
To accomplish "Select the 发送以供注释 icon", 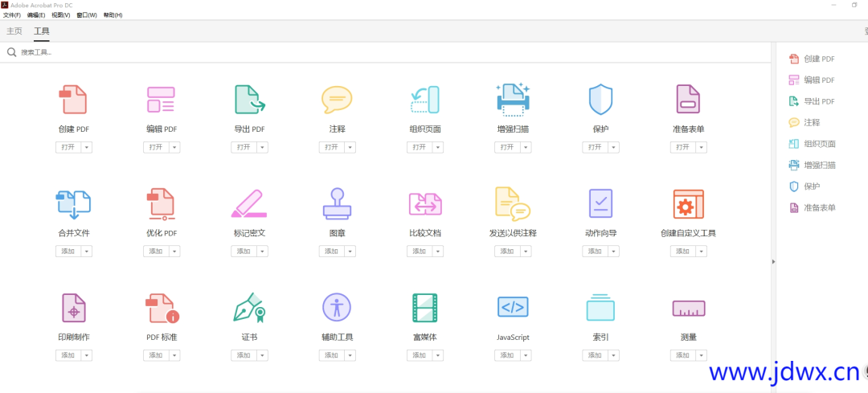I will point(513,203).
